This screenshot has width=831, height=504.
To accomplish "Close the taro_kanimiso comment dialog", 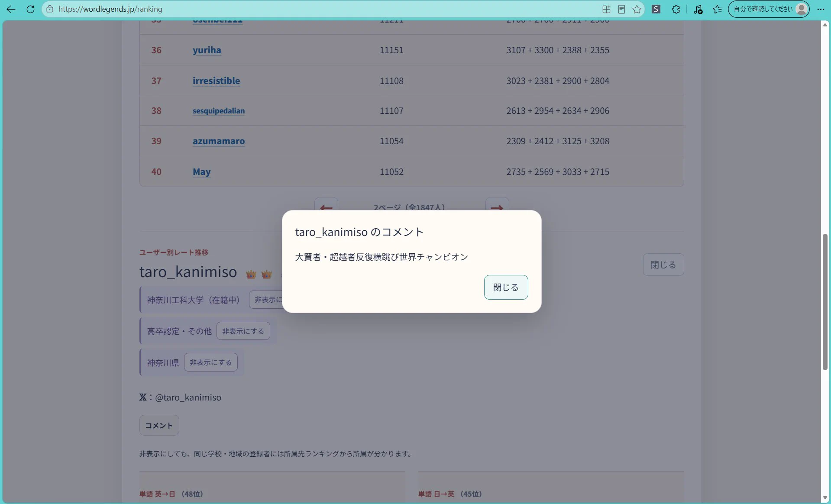I will click(x=506, y=287).
